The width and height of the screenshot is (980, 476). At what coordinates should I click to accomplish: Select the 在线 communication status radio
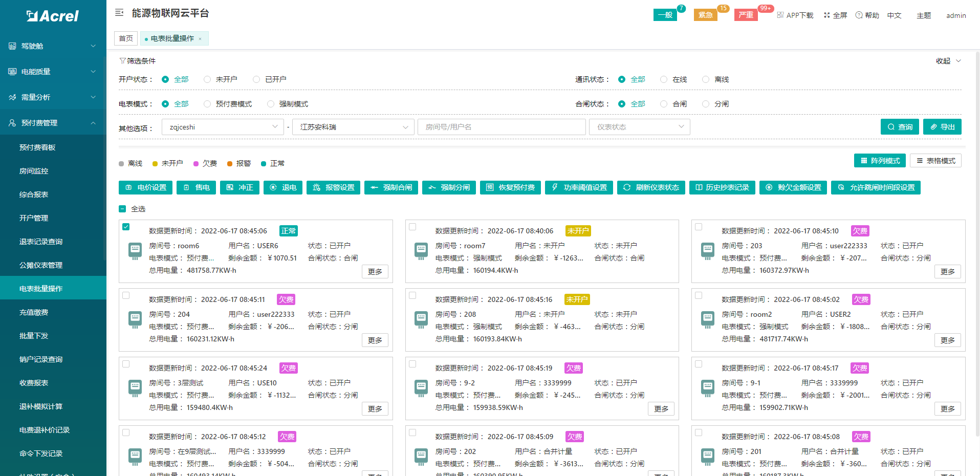(664, 79)
